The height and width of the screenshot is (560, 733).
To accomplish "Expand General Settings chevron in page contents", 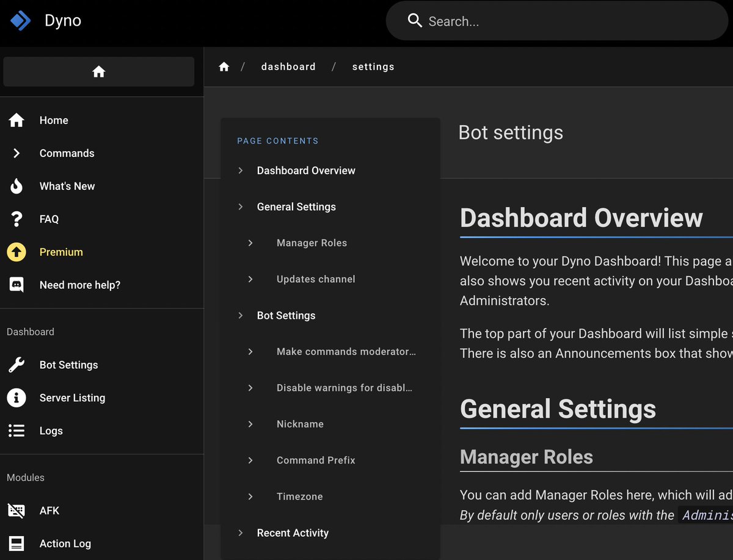I will click(x=241, y=207).
